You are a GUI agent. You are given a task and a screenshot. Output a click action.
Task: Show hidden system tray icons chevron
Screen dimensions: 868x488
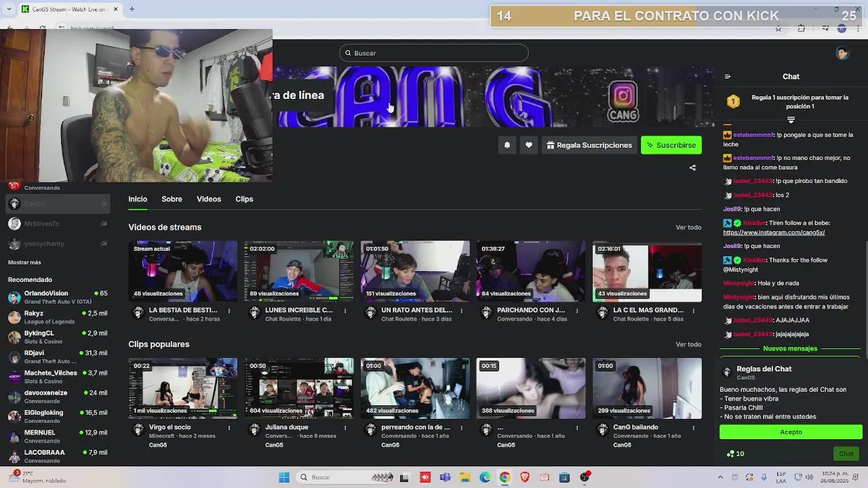722,477
